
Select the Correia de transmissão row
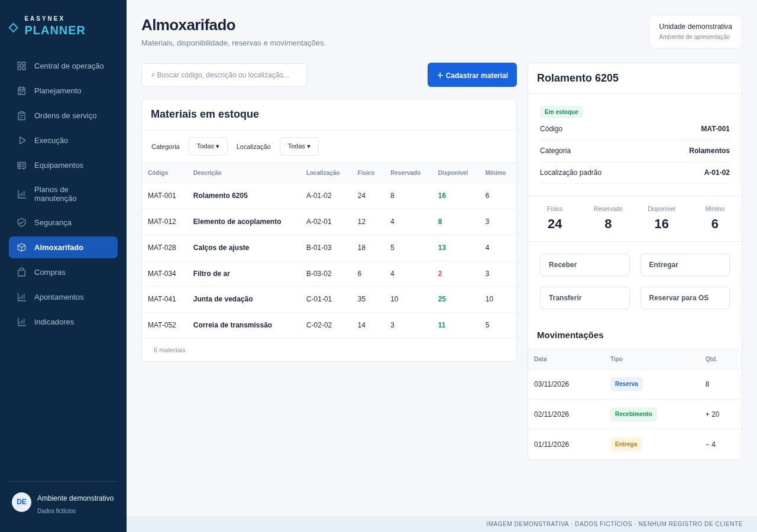tap(329, 325)
